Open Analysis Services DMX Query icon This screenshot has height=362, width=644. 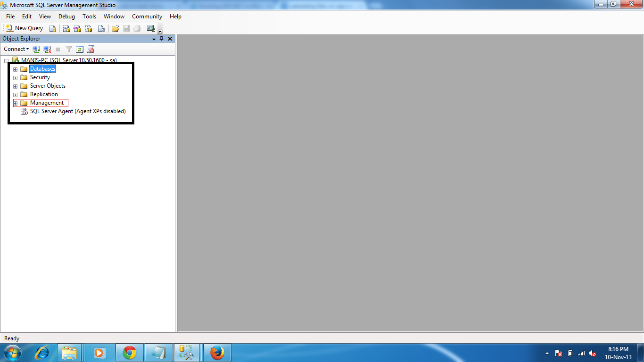tap(77, 28)
